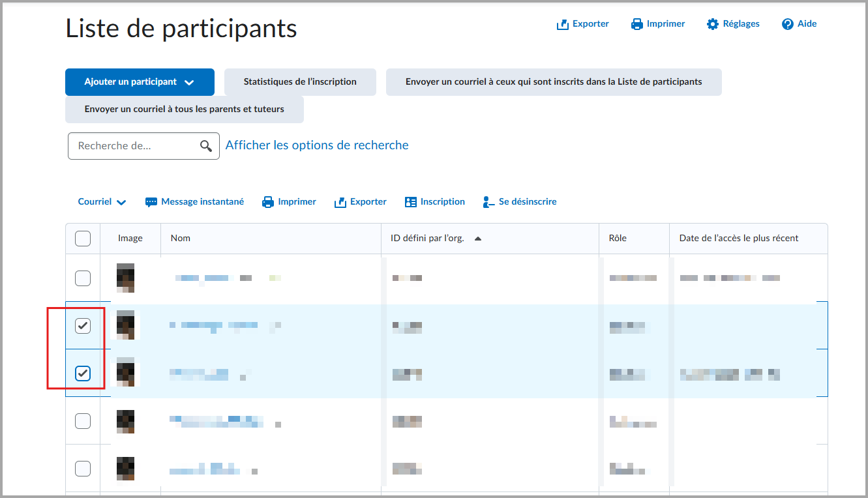Open Afficher les options de recherche link

317,145
